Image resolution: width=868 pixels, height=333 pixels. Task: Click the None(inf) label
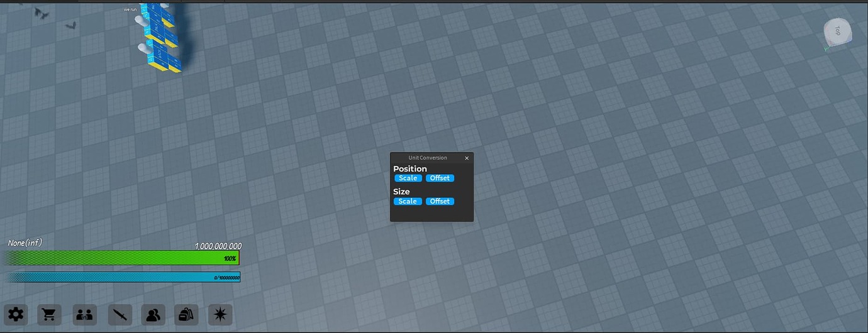click(25, 243)
